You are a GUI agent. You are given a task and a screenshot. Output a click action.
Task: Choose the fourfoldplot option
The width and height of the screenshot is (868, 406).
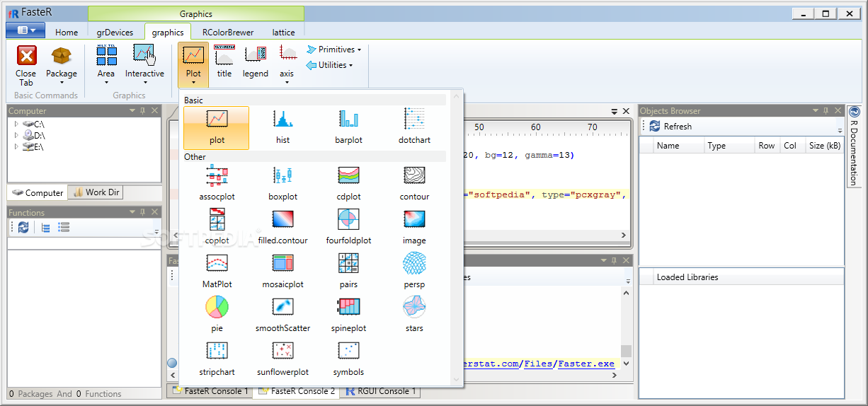[x=348, y=228]
